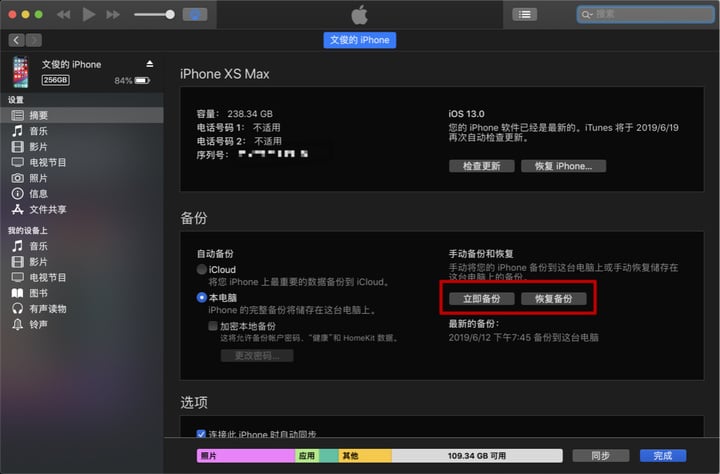The height and width of the screenshot is (474, 720).
Task: Enable the 加密本地备份 checkbox
Action: (213, 326)
